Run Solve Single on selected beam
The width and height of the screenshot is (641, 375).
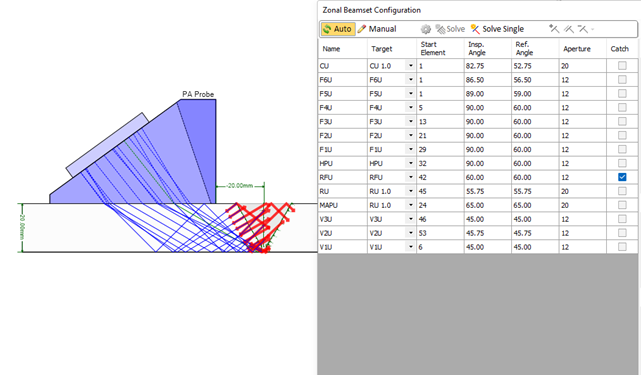497,29
